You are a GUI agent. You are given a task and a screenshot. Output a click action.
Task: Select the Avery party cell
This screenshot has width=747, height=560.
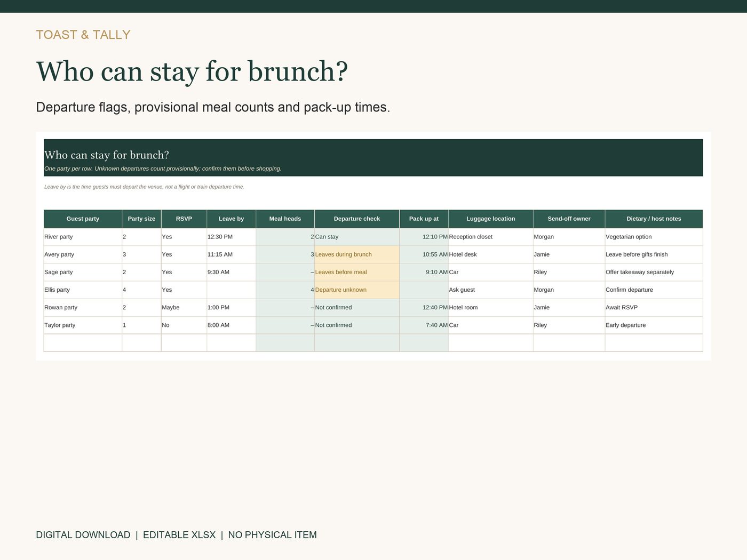(83, 254)
